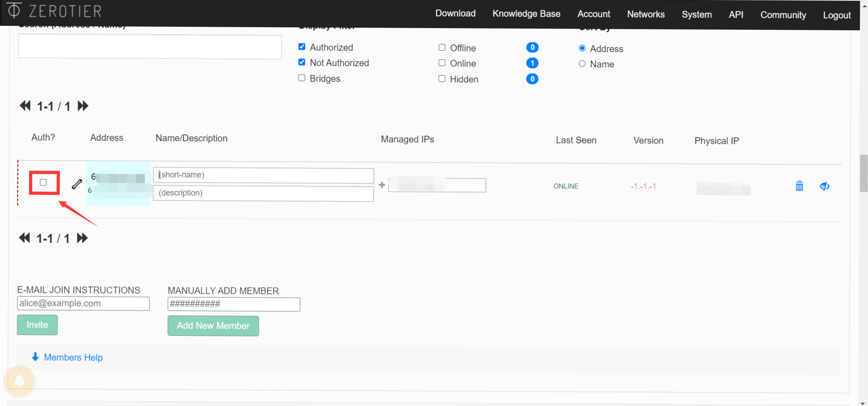Click the e-mail invite address field
Viewport: 868px width, 406px height.
coord(83,304)
